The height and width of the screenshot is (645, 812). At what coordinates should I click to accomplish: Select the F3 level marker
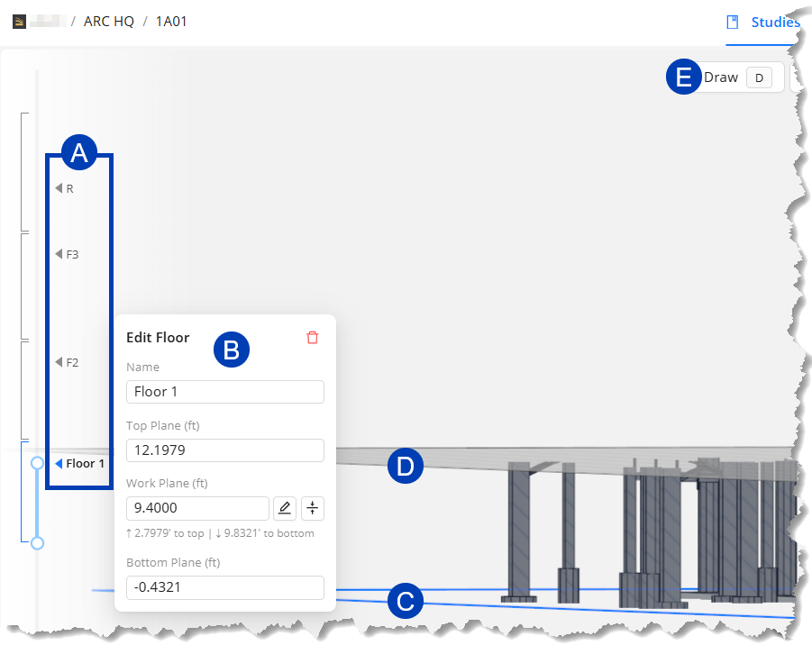[67, 254]
